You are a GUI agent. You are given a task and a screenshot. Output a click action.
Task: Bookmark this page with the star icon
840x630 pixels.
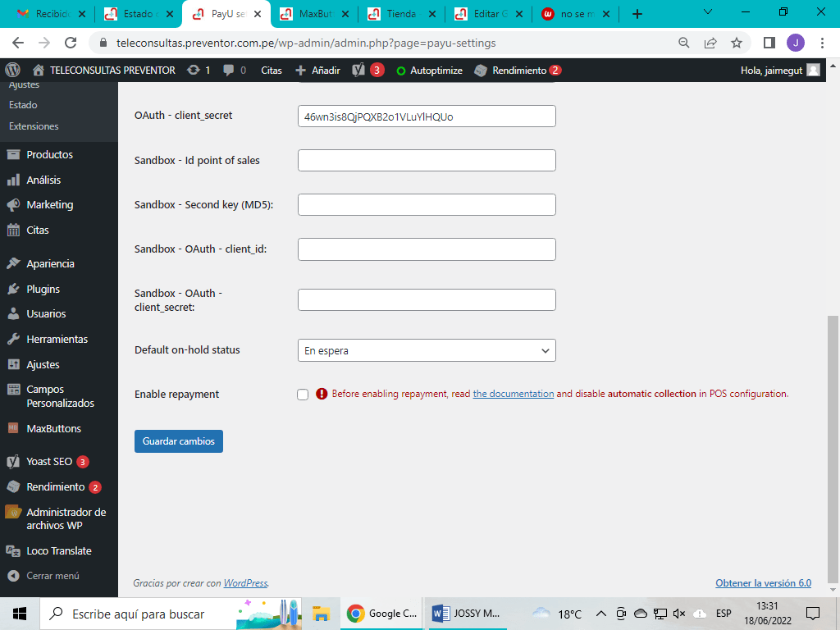point(737,43)
